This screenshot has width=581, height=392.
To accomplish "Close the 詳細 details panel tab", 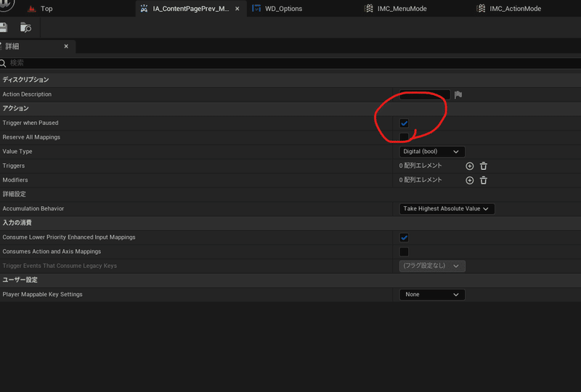I will click(66, 46).
